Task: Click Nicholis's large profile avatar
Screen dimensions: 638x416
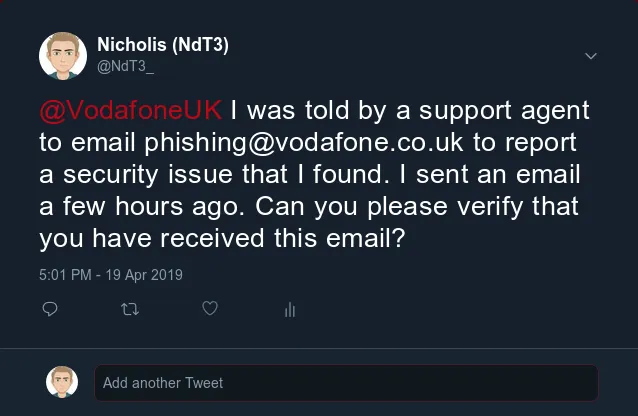Action: [63, 56]
